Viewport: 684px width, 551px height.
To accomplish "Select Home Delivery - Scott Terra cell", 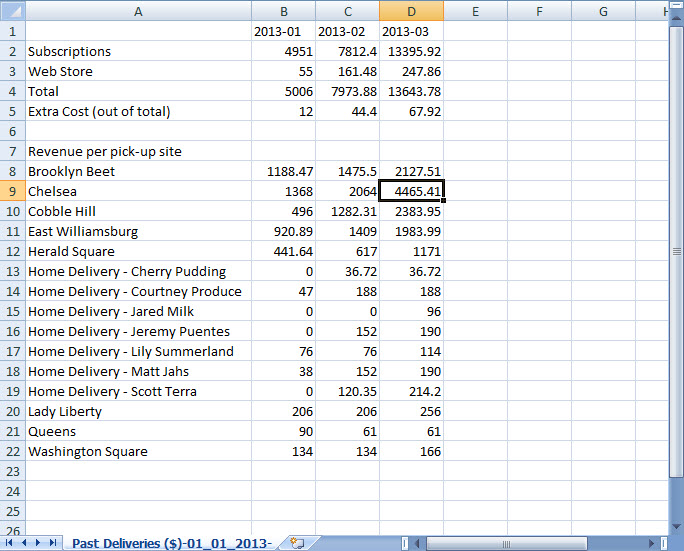I will tap(138, 391).
